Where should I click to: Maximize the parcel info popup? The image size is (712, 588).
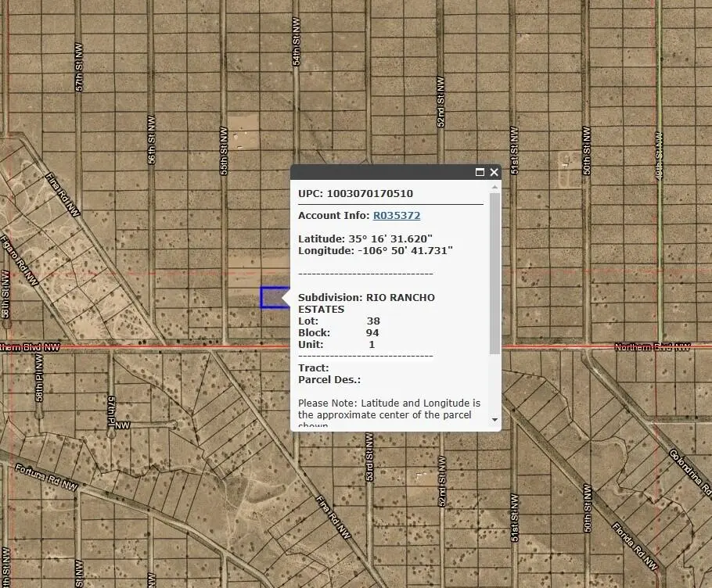[x=480, y=172]
